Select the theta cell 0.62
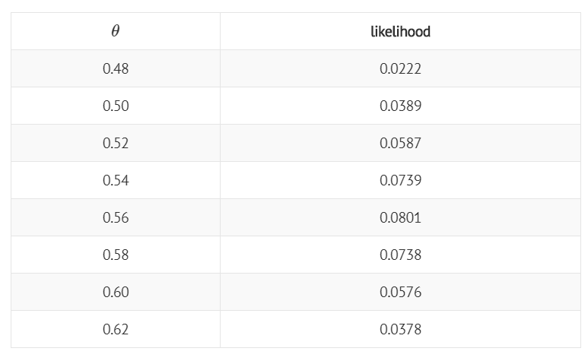Image resolution: width=588 pixels, height=364 pixels. point(116,329)
